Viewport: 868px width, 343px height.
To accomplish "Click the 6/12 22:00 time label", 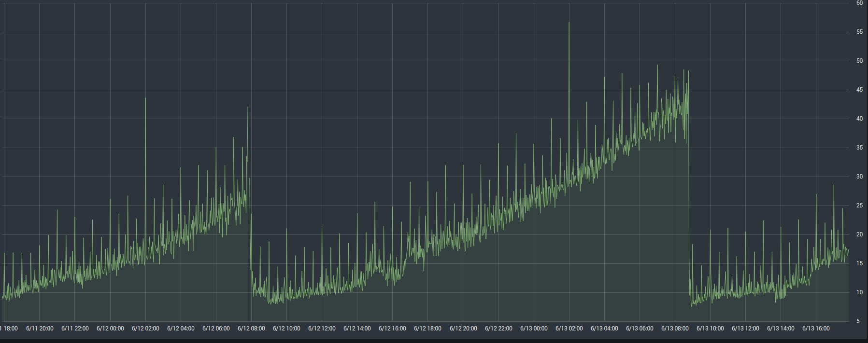I will point(498,329).
